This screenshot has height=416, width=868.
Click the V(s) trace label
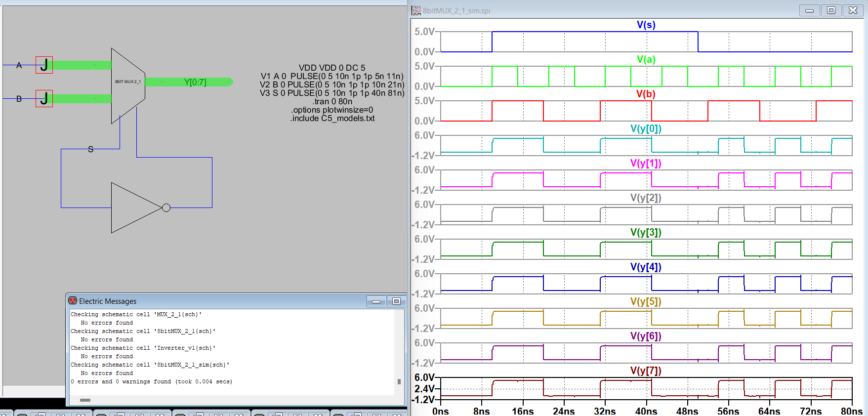[x=646, y=25]
